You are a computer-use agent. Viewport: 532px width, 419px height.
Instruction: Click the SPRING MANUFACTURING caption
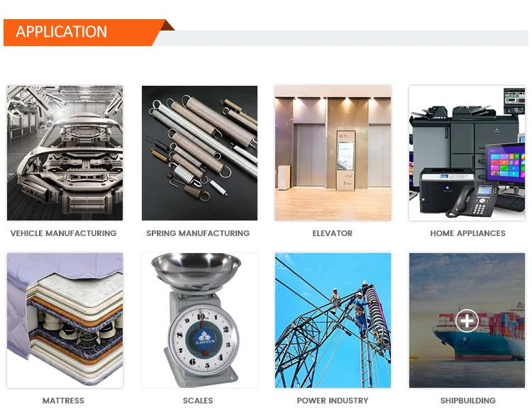[198, 233]
